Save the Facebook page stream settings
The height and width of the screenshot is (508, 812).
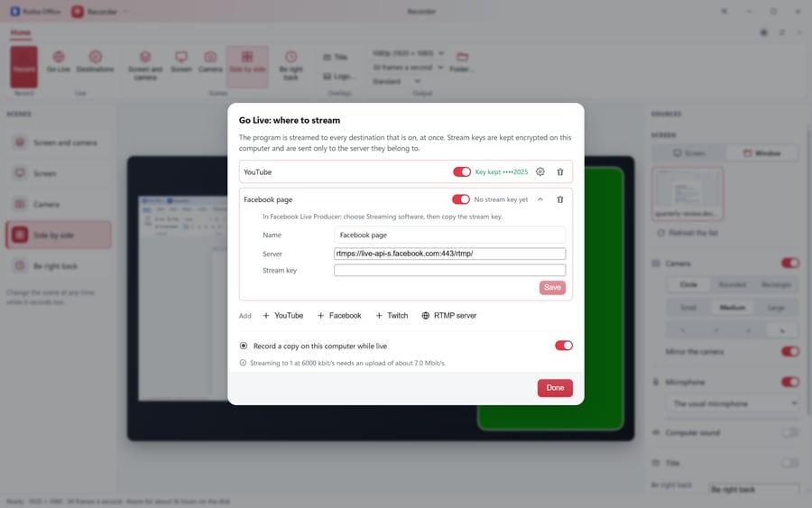552,288
